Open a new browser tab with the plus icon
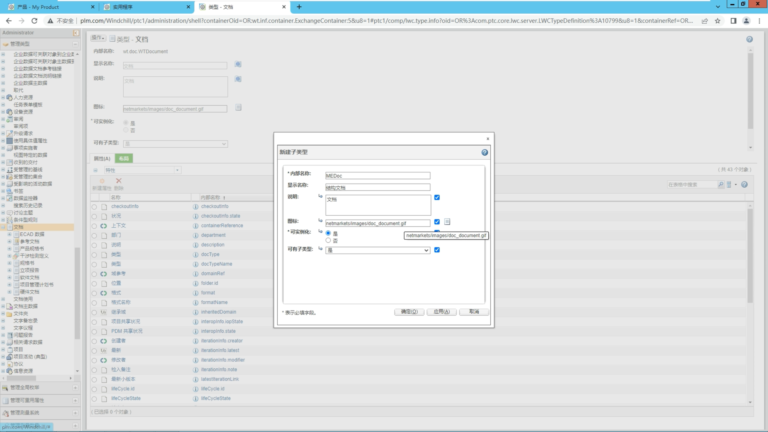This screenshot has width=768, height=432. (x=299, y=7)
